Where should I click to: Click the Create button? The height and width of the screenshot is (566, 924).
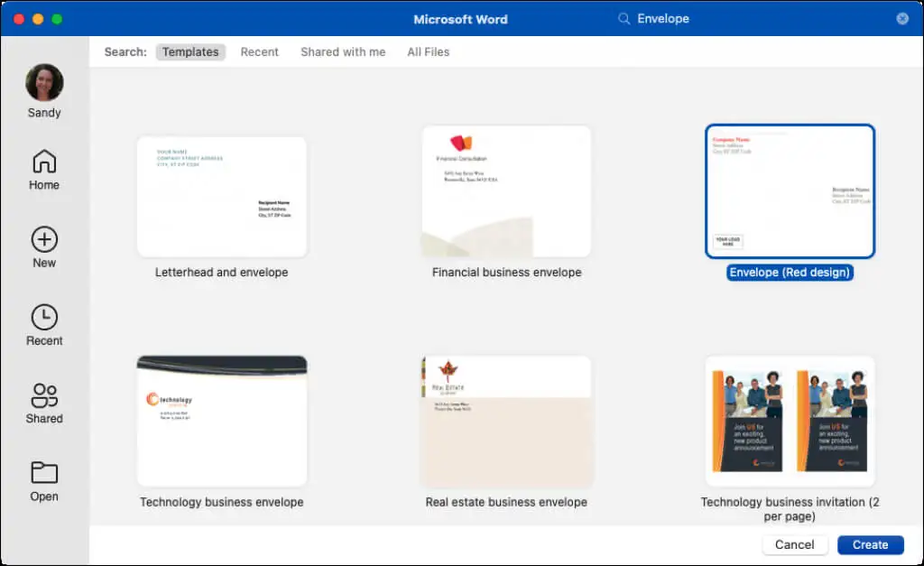click(x=871, y=544)
